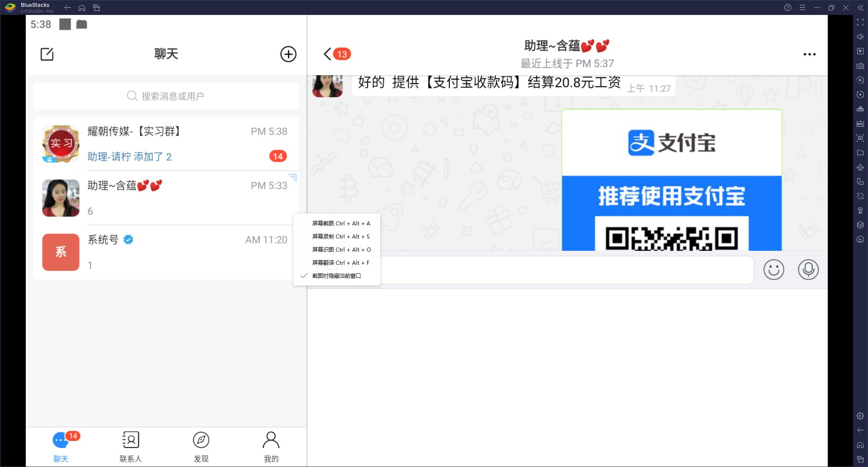Screen dimensions: 868x467
Task: Open the Alipay QR code image
Action: (x=672, y=180)
